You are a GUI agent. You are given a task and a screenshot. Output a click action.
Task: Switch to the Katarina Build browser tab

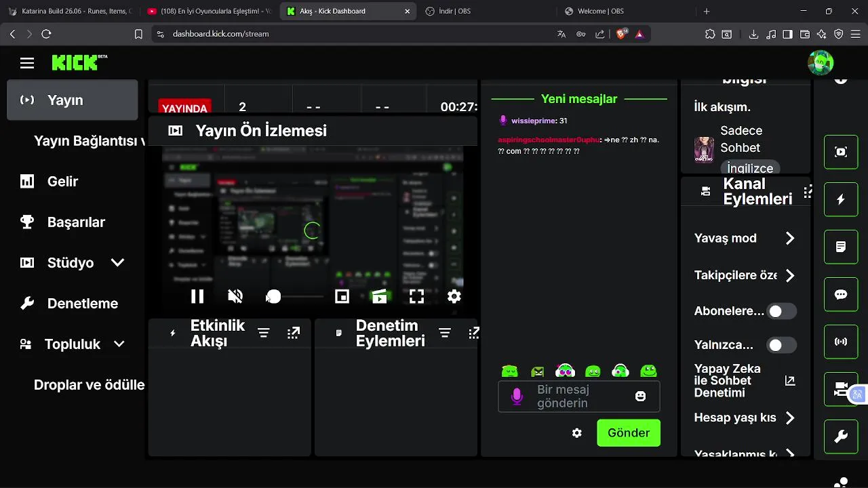tap(71, 12)
